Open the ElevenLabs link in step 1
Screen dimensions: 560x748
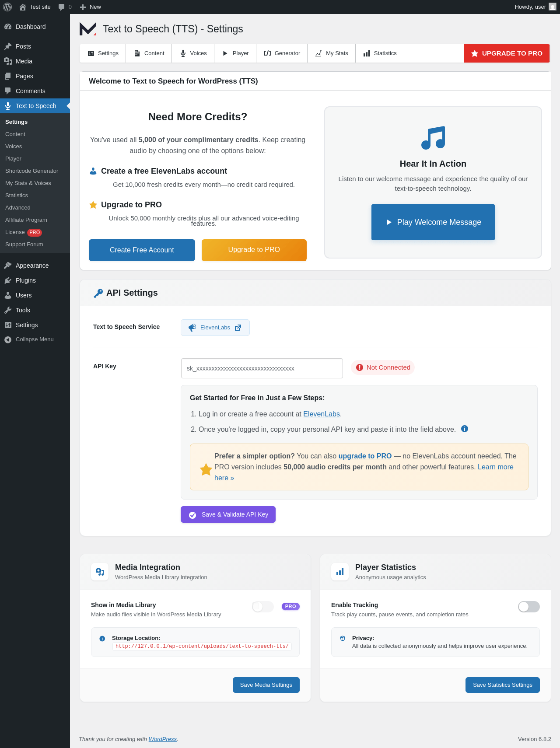pyautogui.click(x=322, y=414)
